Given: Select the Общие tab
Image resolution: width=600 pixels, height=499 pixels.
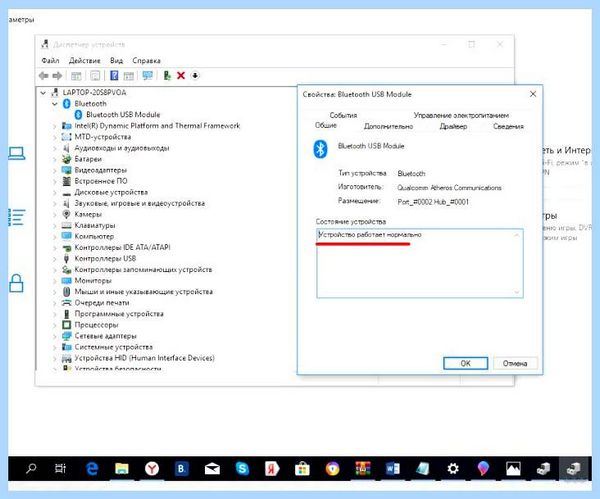Looking at the screenshot, I should [x=326, y=126].
